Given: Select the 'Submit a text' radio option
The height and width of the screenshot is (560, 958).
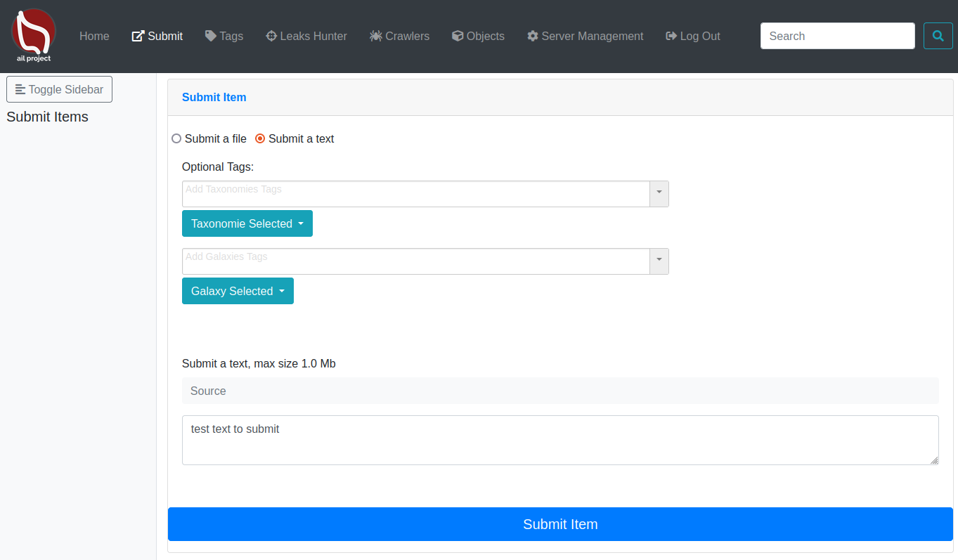Looking at the screenshot, I should coord(260,138).
